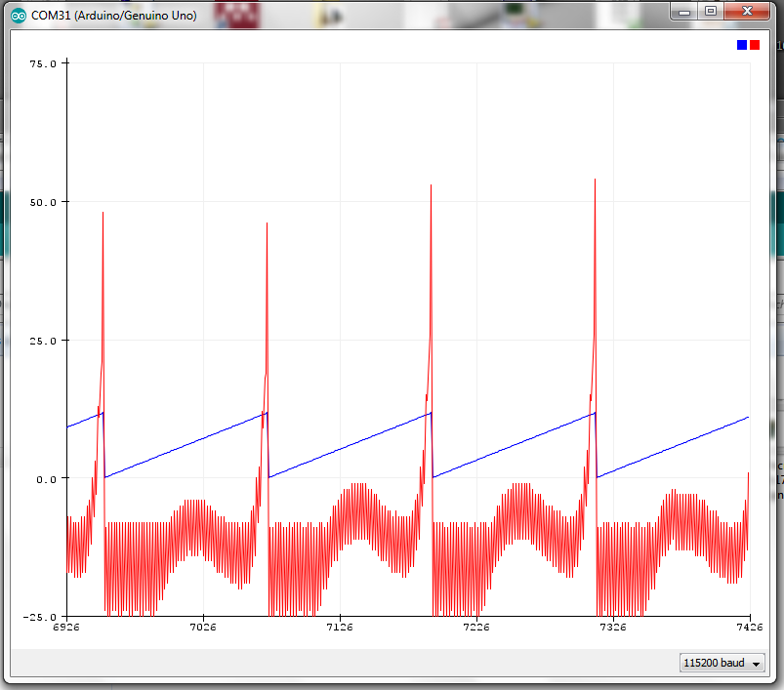Click the 0.0 y-axis label
This screenshot has width=784, height=690.
(46, 478)
